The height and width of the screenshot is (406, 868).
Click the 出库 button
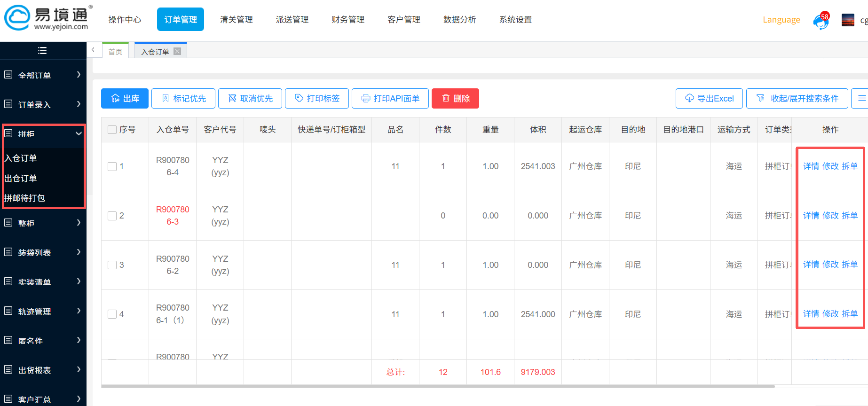tap(125, 98)
